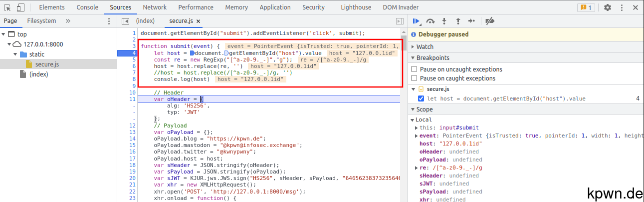Select the Filesystem navigator tab
The image size is (644, 202).
tap(41, 21)
